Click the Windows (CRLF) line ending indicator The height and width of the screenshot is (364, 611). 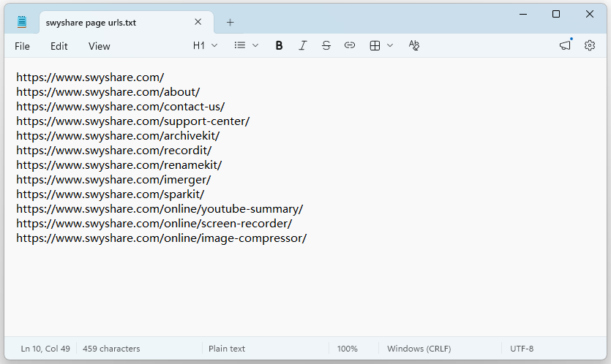tap(419, 349)
